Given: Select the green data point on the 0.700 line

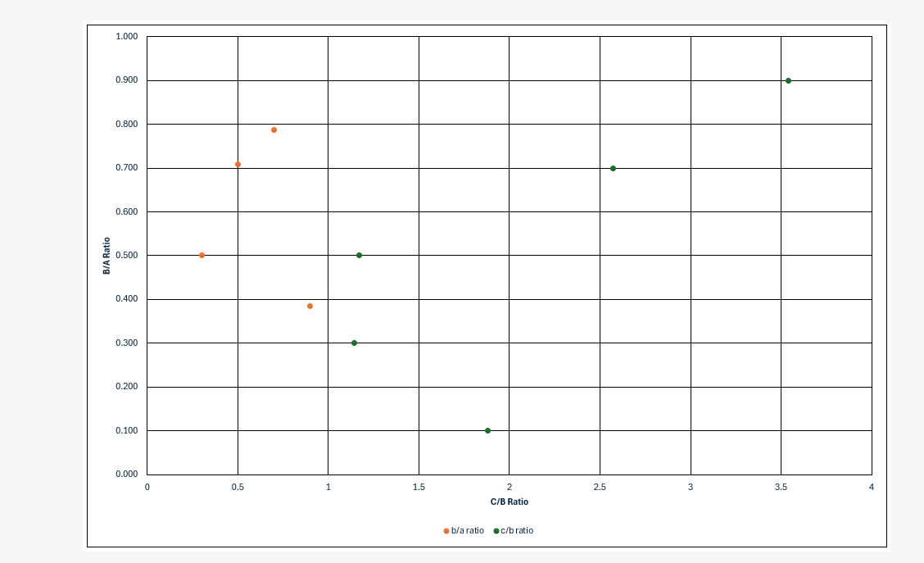Looking at the screenshot, I should click(613, 169).
